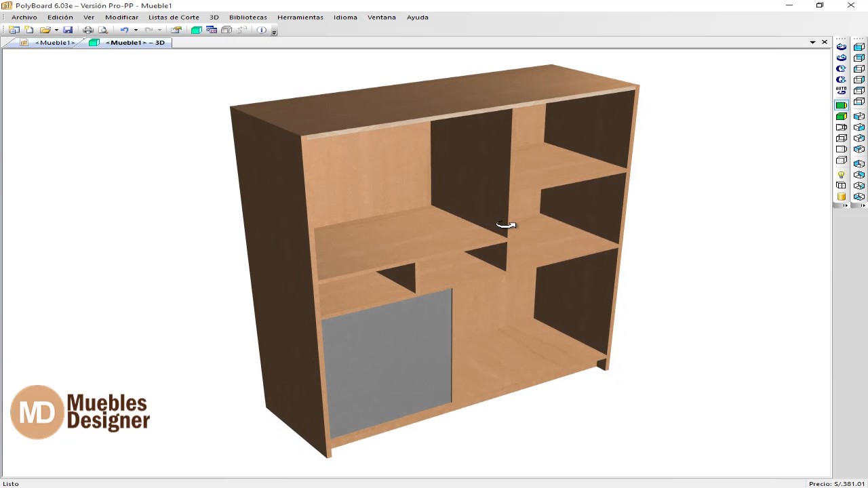This screenshot has height=488, width=868.
Task: Click the topmost blue rotate arrow icon
Action: [842, 47]
